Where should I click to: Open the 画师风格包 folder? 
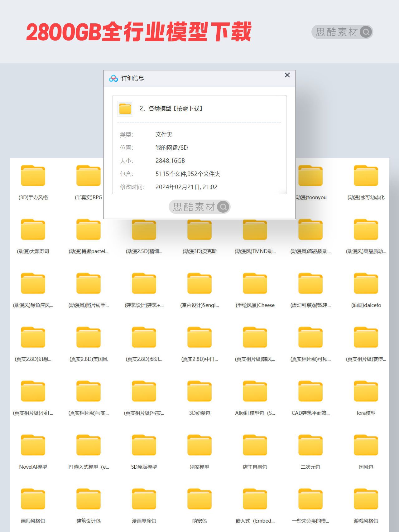point(33,499)
